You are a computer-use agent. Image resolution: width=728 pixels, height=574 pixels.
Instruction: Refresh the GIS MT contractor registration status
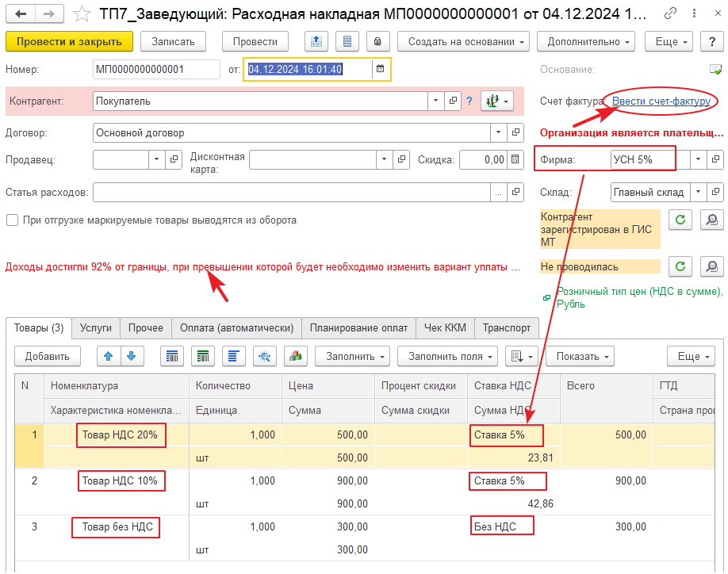click(x=680, y=220)
